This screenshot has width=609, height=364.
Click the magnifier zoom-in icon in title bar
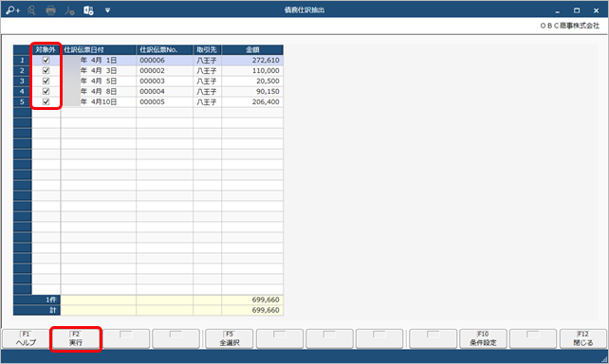pos(13,10)
